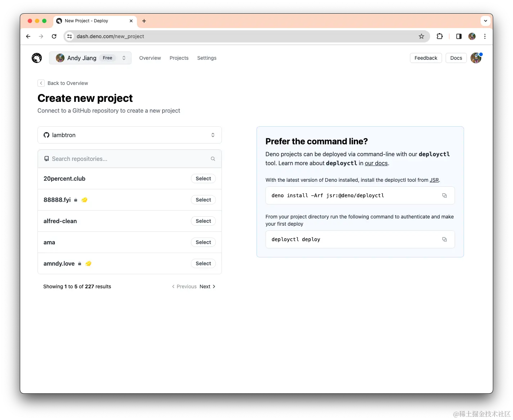The image size is (513, 420).
Task: Click the 'deployctl deploy' code text
Action: point(296,239)
